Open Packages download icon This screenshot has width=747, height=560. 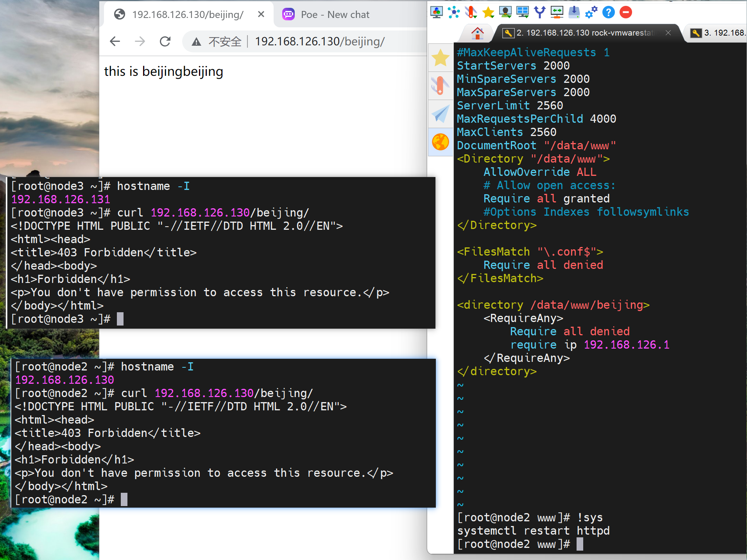pyautogui.click(x=574, y=13)
